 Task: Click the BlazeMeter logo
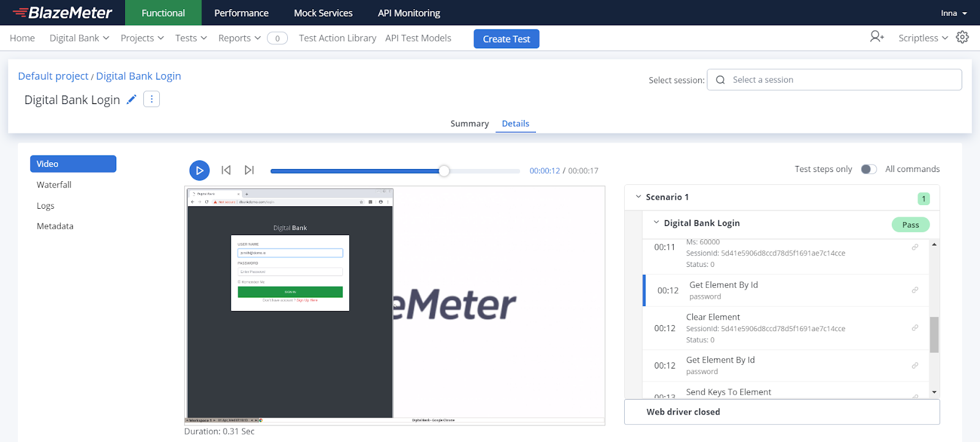point(62,13)
